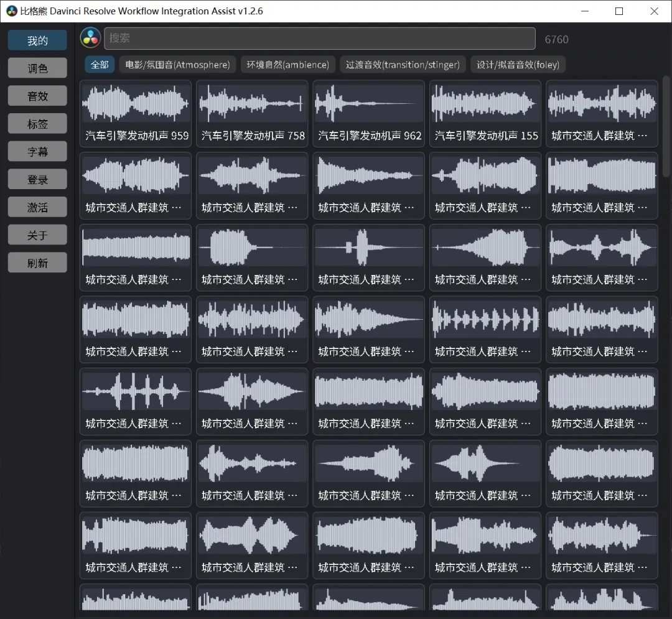Filter by 过渡音效(transition/stinger)

[x=403, y=65]
